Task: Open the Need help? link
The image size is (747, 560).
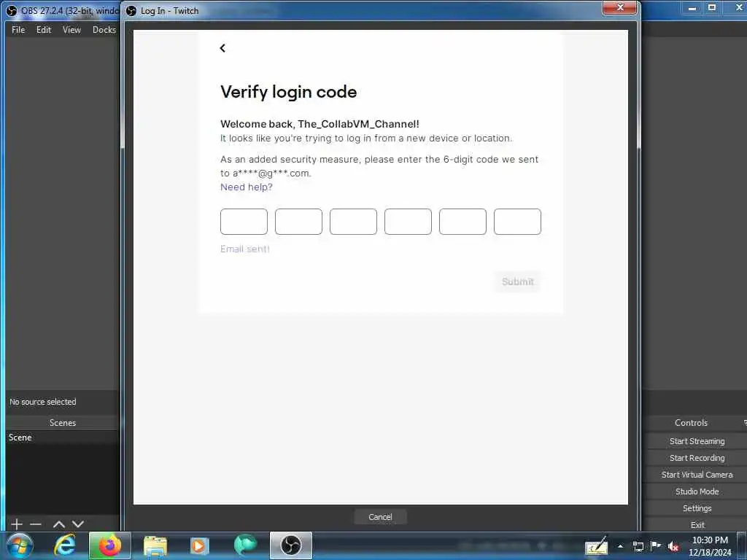Action: click(x=247, y=187)
